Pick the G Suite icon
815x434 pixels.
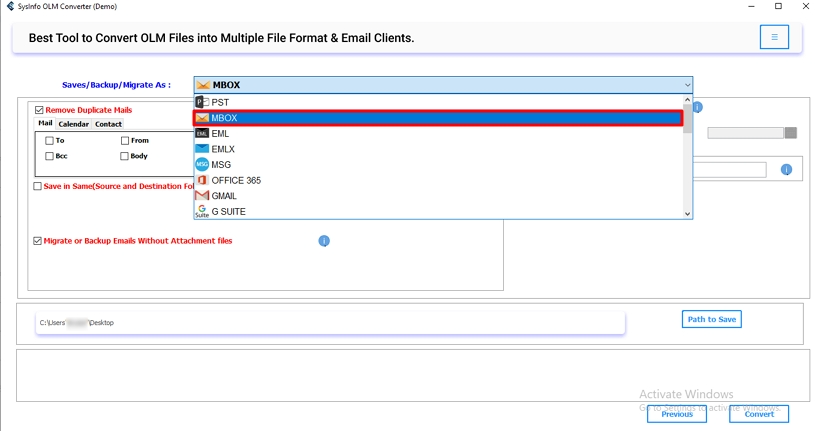202,211
